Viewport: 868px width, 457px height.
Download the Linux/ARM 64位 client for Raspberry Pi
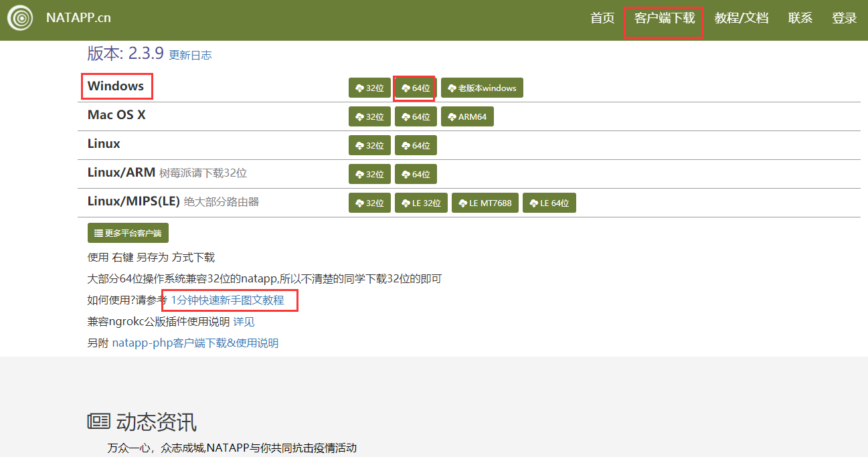[x=415, y=174]
